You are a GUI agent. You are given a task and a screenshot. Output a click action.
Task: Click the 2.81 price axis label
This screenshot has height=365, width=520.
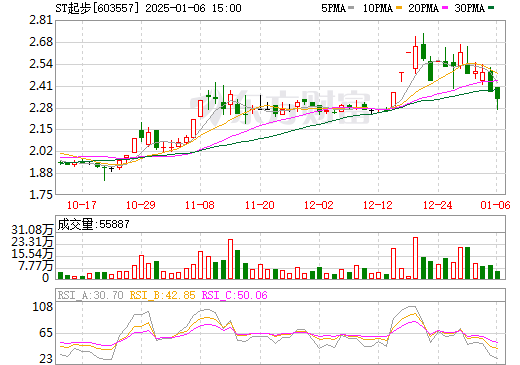(x=41, y=20)
